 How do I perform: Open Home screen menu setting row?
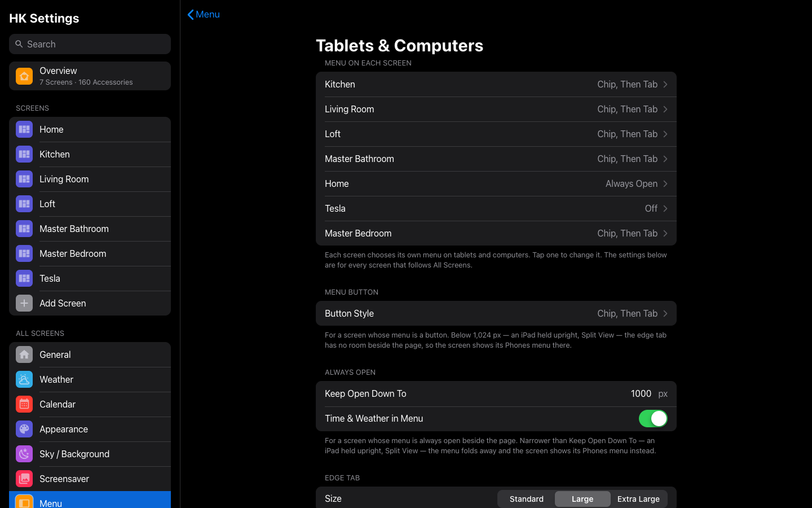pos(496,183)
